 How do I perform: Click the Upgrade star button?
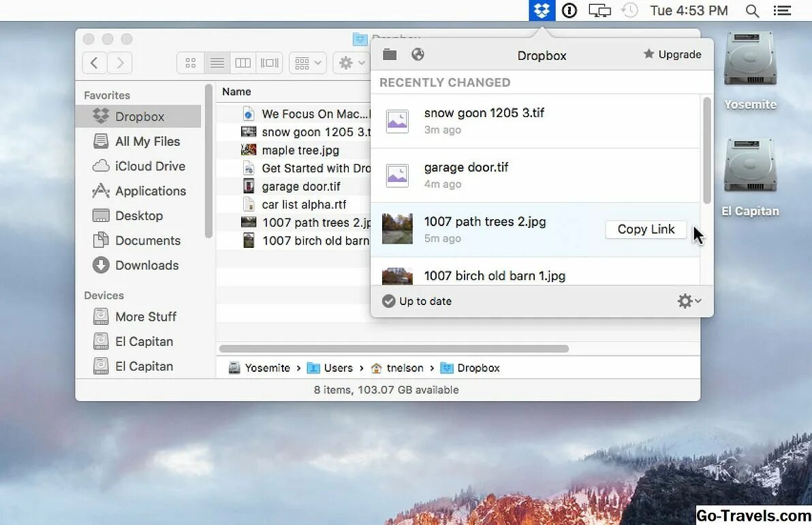(672, 54)
